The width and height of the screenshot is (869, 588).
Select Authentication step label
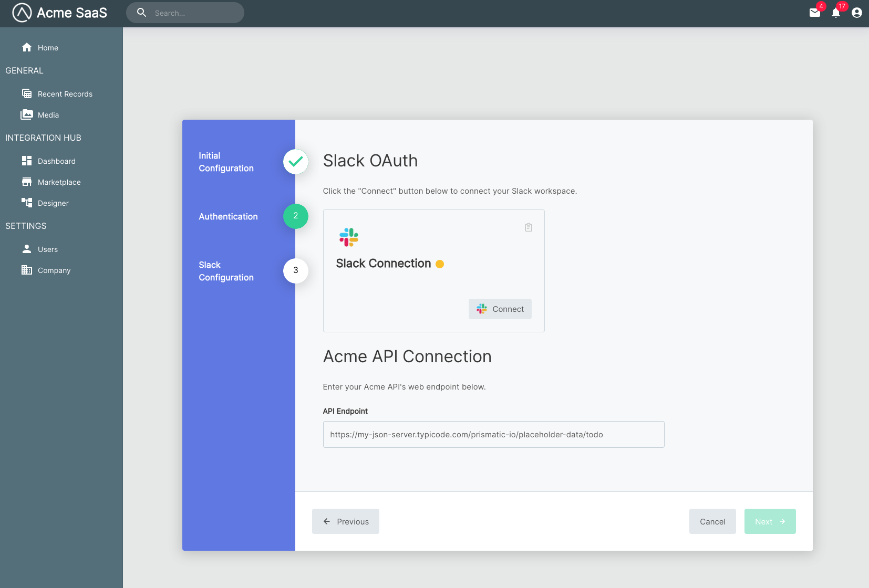[228, 216]
